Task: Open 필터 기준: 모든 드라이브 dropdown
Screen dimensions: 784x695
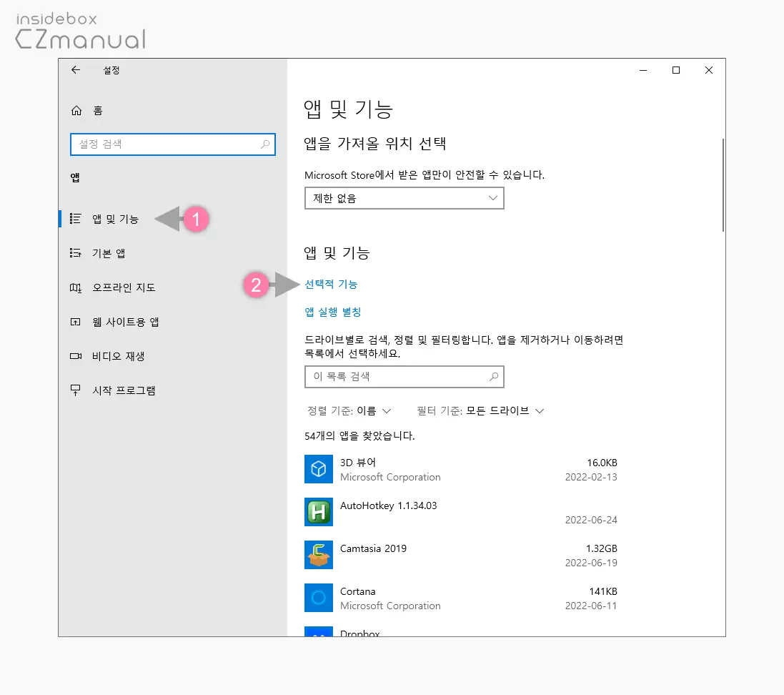Action: [x=480, y=411]
